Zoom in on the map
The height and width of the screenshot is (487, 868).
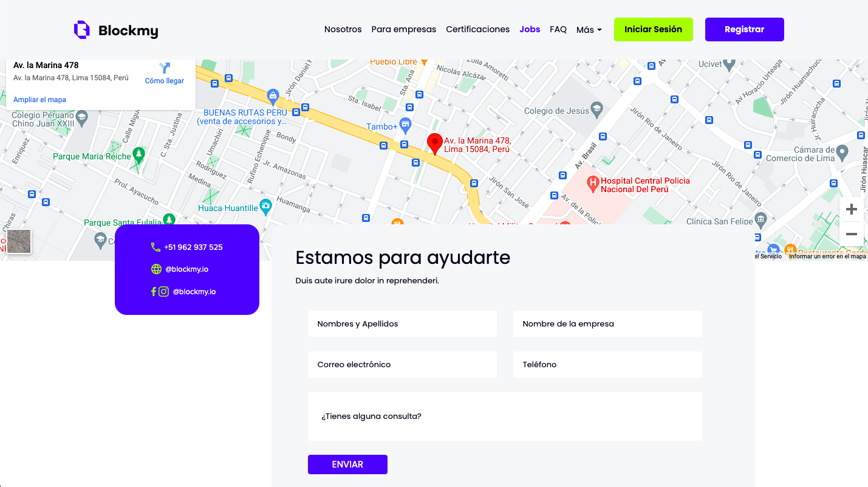click(851, 210)
